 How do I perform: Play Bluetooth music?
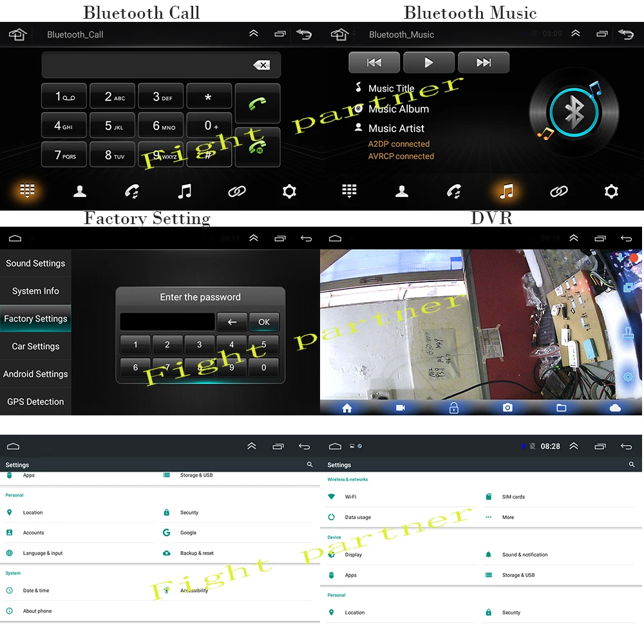[429, 62]
